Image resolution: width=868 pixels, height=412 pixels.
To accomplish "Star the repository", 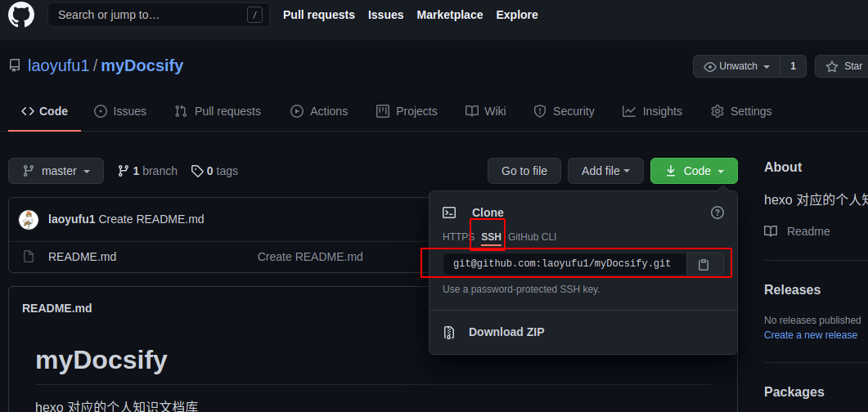I will 842,66.
